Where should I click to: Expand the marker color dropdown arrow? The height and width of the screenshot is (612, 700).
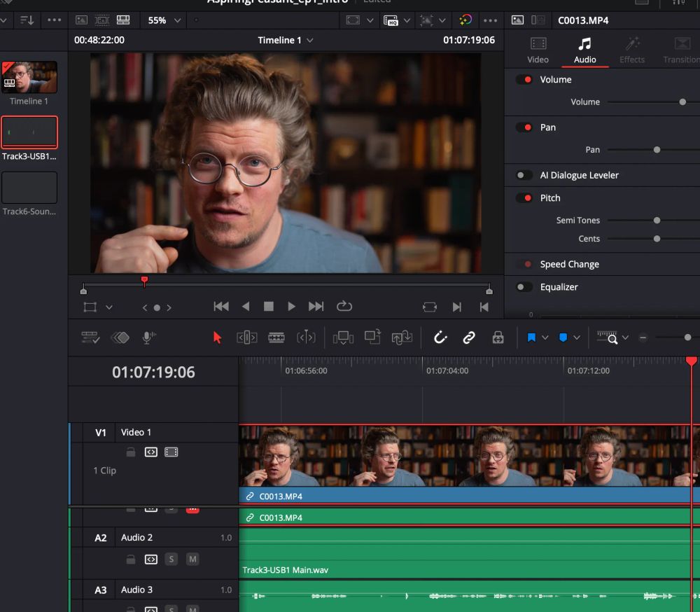(x=577, y=338)
